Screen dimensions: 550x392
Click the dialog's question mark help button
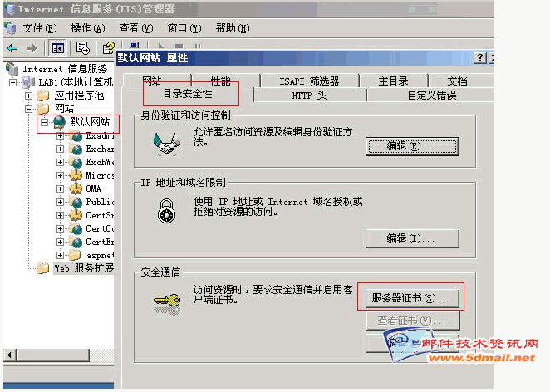pyautogui.click(x=479, y=57)
